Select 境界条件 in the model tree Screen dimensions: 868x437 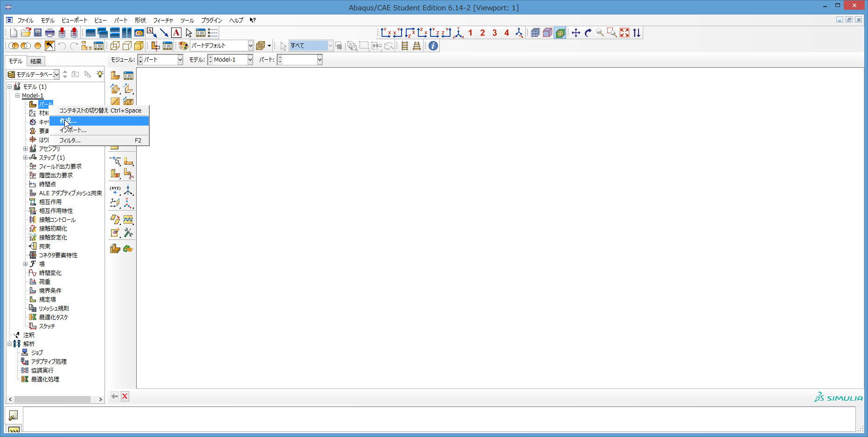(50, 291)
